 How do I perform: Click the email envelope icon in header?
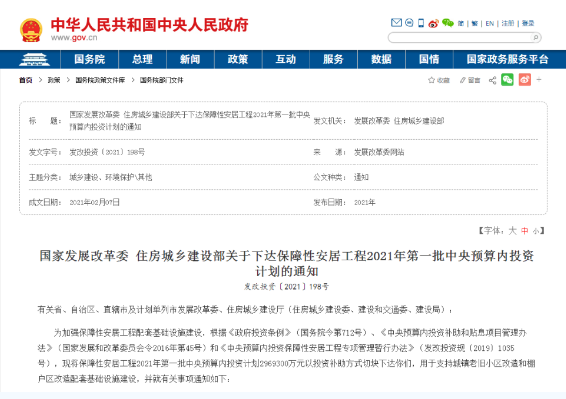(x=396, y=23)
